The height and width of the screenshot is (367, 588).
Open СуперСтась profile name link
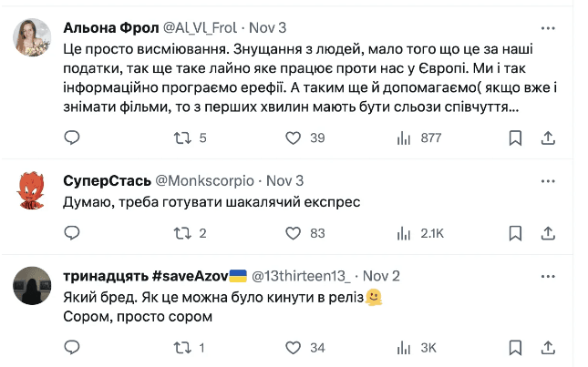(99, 181)
